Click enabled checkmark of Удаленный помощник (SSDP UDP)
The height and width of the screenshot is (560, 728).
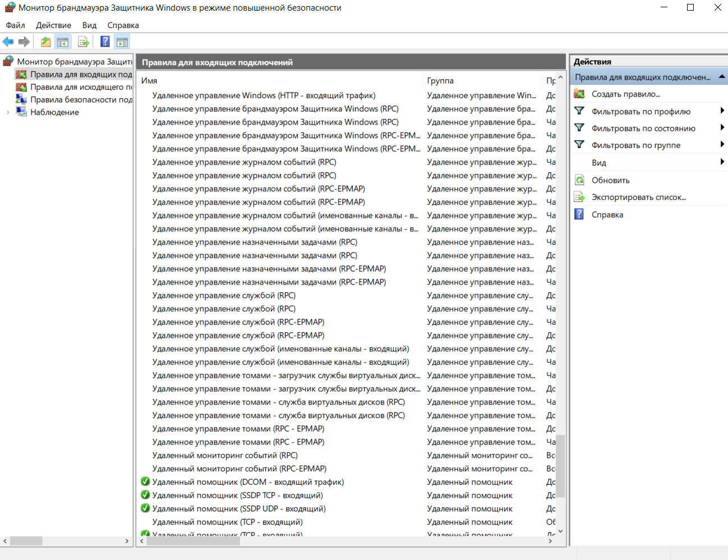[145, 508]
